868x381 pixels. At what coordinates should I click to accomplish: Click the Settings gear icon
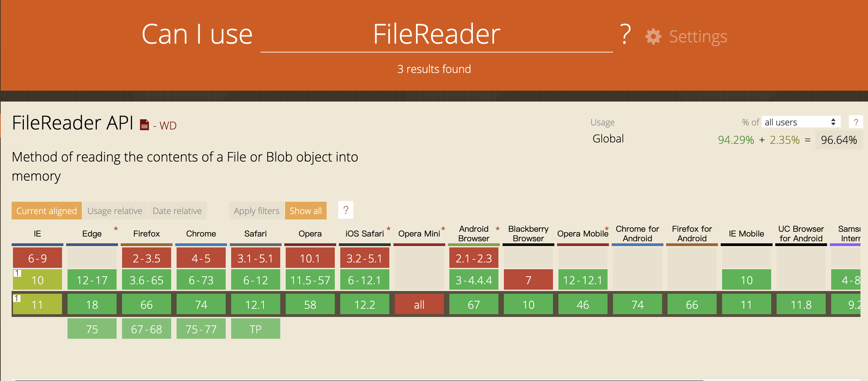[x=653, y=36]
